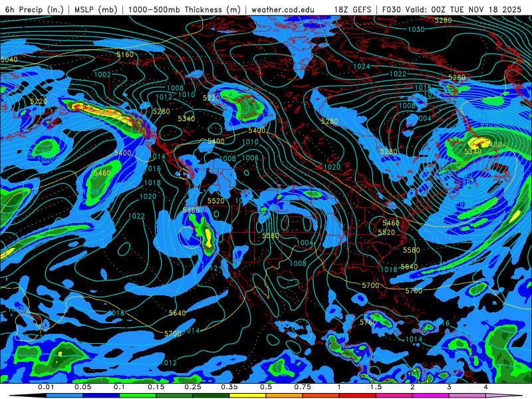532x399 pixels.
Task: Click the bright green 0.1 legend swatch
Action: click(x=138, y=396)
